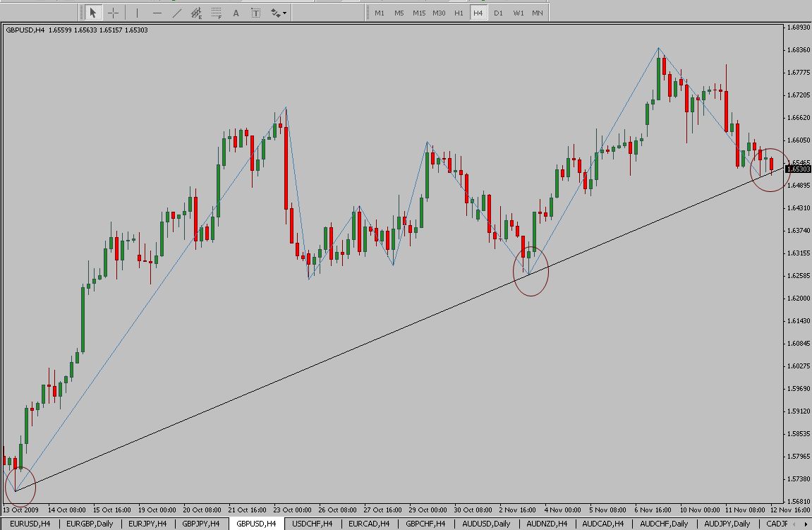
Task: Pick the trendline drawing tool
Action: [x=176, y=13]
